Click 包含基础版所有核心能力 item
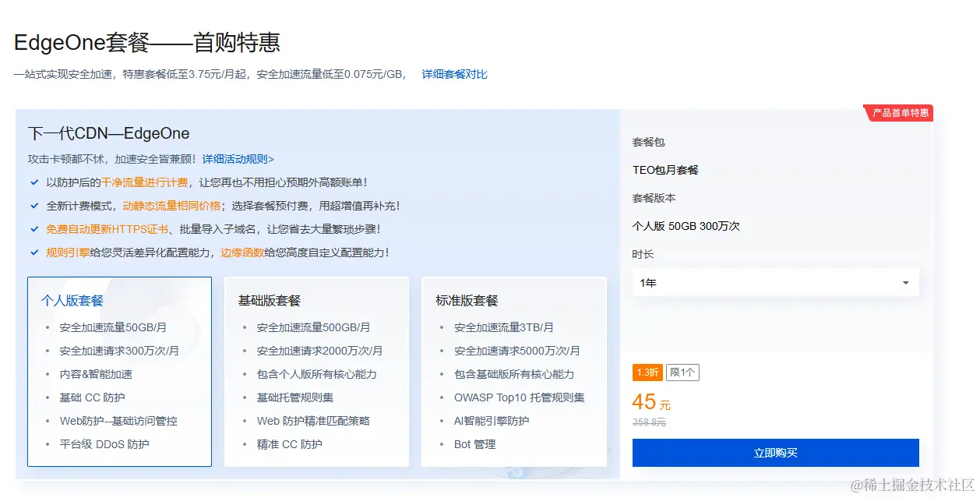Image resolution: width=980 pixels, height=498 pixels. click(514, 374)
